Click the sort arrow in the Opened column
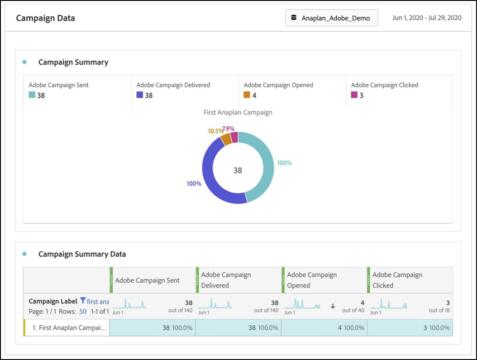The image size is (477, 360). pos(332,306)
